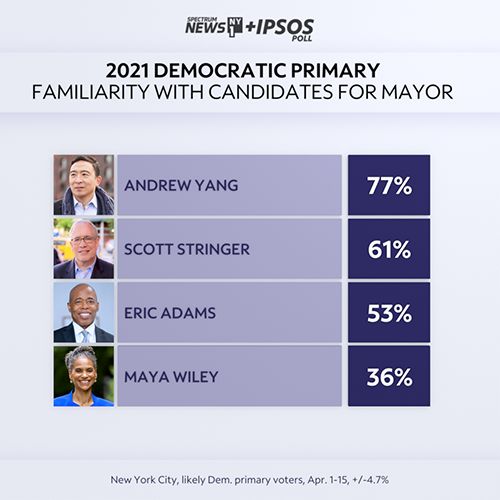Click the 2021 Democratic Primary heading
The height and width of the screenshot is (500, 500).
[x=243, y=70]
